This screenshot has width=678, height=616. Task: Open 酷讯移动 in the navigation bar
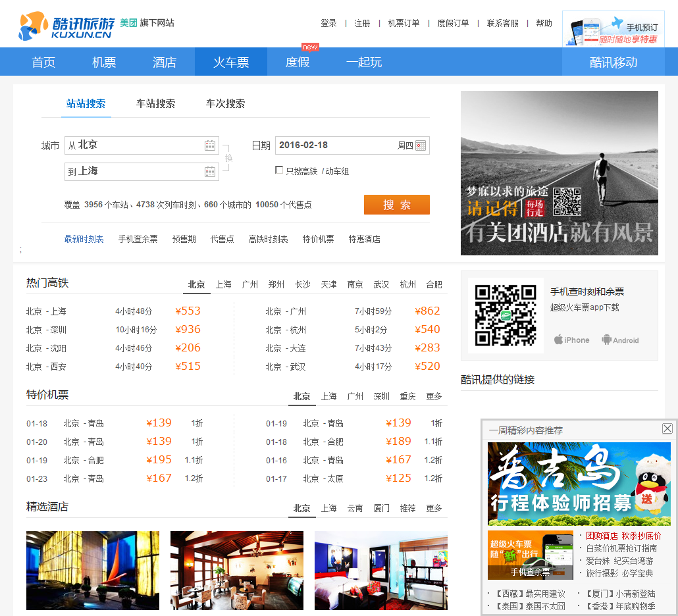pyautogui.click(x=613, y=63)
